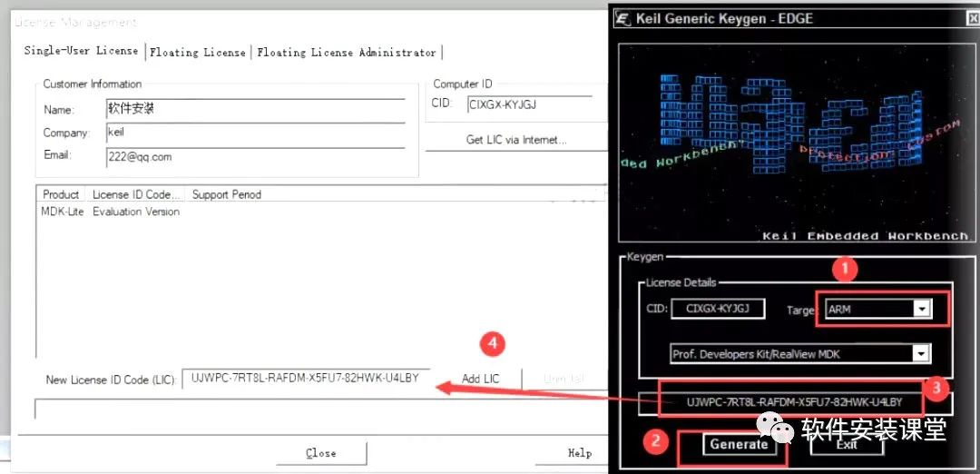980x474 pixels.
Task: Switch to the Single-User License tab
Action: click(82, 51)
